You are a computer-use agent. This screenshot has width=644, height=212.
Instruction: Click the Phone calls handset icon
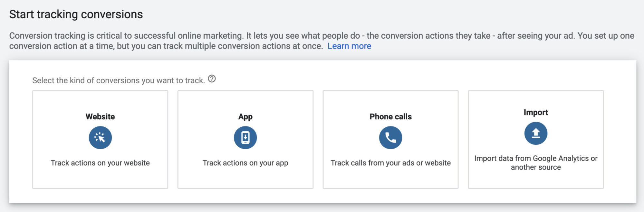coord(390,138)
